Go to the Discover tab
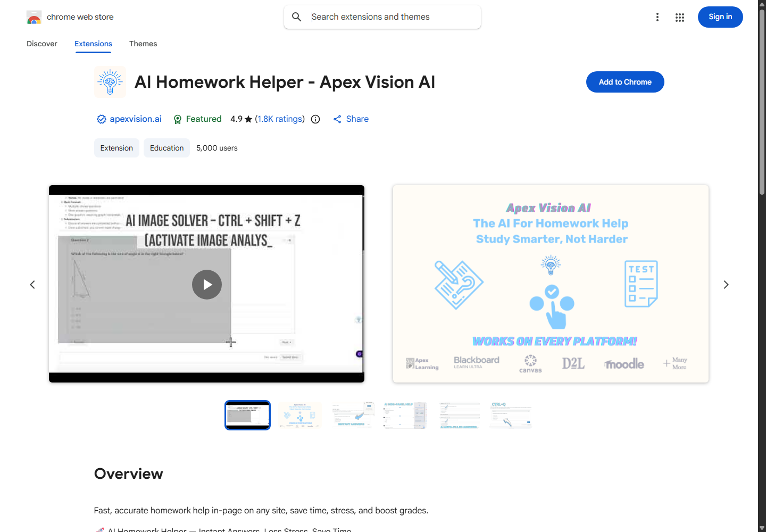Image resolution: width=766 pixels, height=532 pixels. [42, 44]
